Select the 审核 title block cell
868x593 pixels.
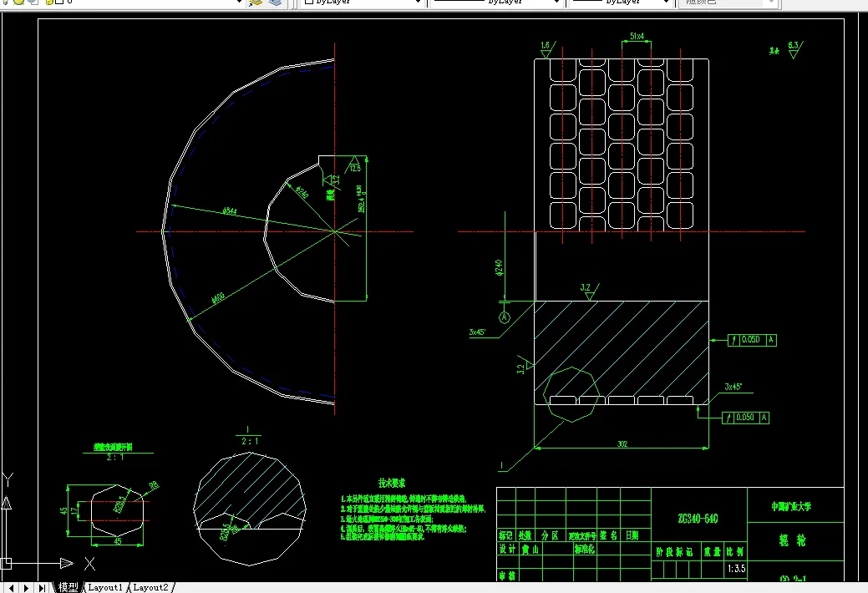pyautogui.click(x=507, y=575)
